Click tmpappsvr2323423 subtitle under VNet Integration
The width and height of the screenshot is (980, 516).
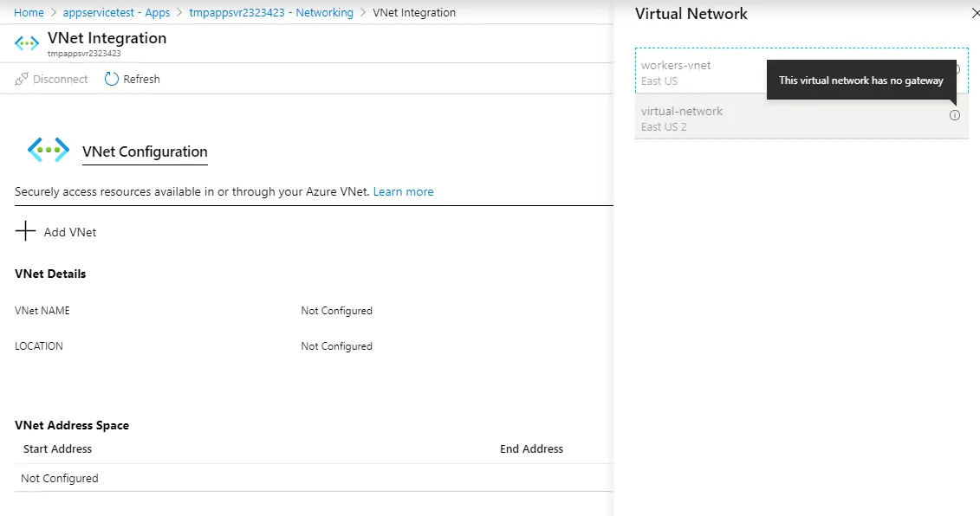[84, 54]
